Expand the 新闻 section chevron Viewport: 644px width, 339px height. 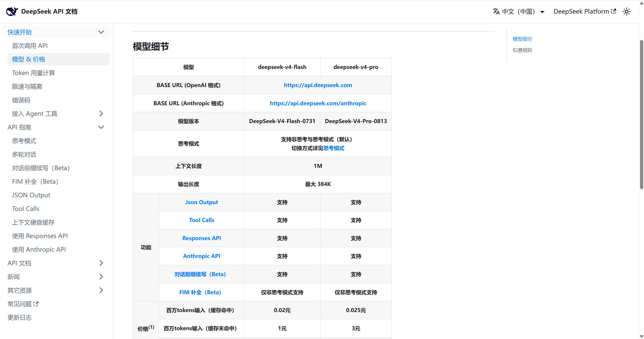101,277
